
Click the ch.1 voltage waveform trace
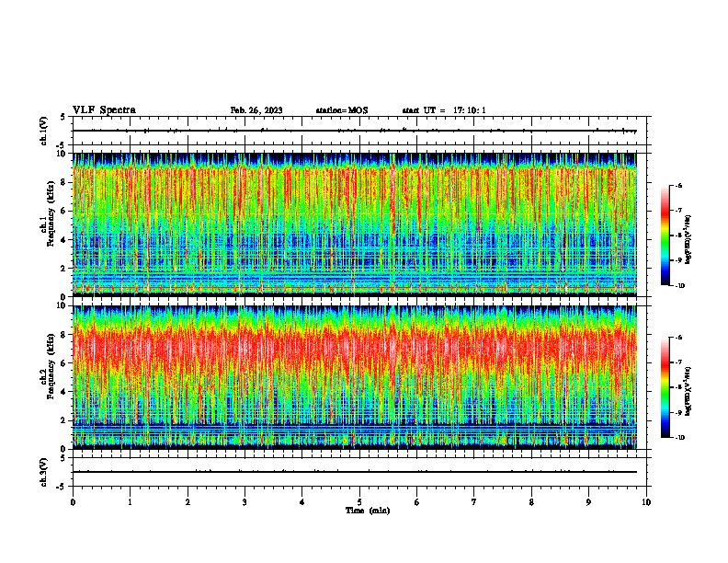[x=355, y=131]
